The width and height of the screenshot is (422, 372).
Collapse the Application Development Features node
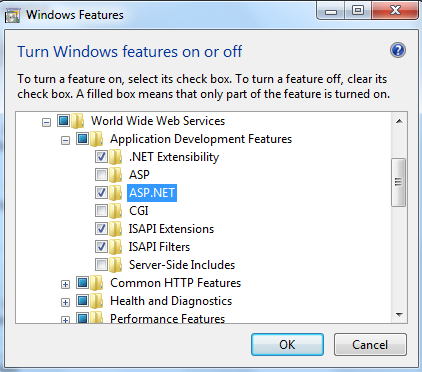pos(65,141)
